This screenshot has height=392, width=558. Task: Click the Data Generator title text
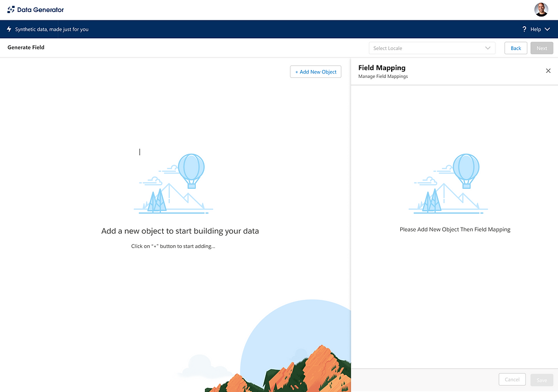tap(40, 10)
